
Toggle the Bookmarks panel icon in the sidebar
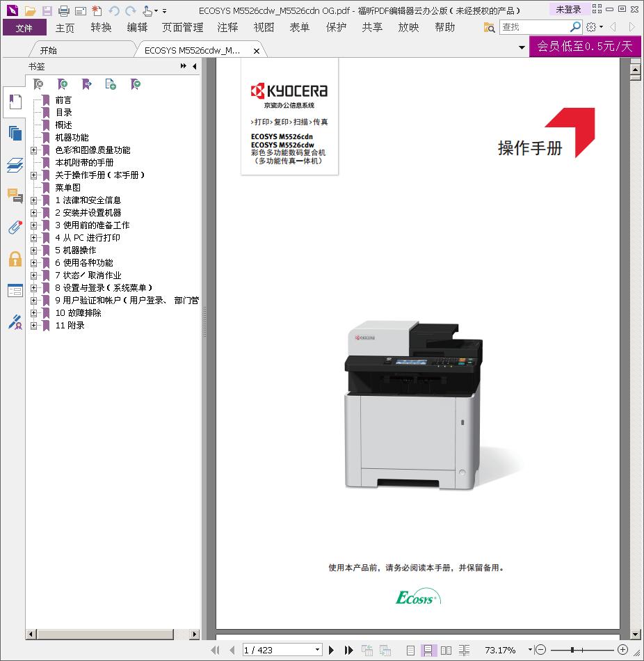[15, 102]
